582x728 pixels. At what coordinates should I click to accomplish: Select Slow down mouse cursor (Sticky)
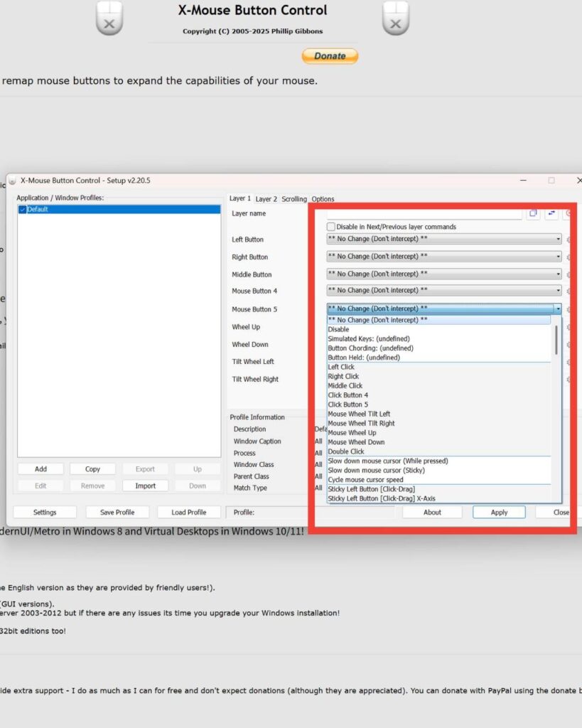(x=438, y=471)
